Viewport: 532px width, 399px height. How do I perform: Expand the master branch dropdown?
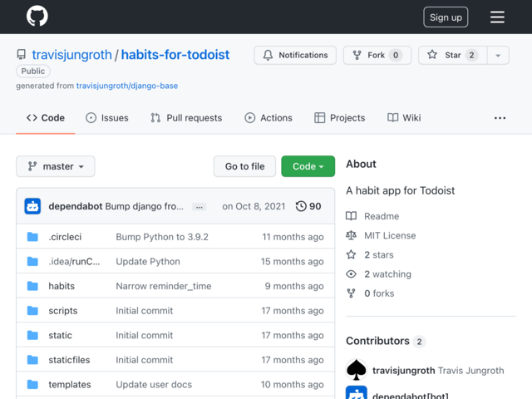pos(56,166)
